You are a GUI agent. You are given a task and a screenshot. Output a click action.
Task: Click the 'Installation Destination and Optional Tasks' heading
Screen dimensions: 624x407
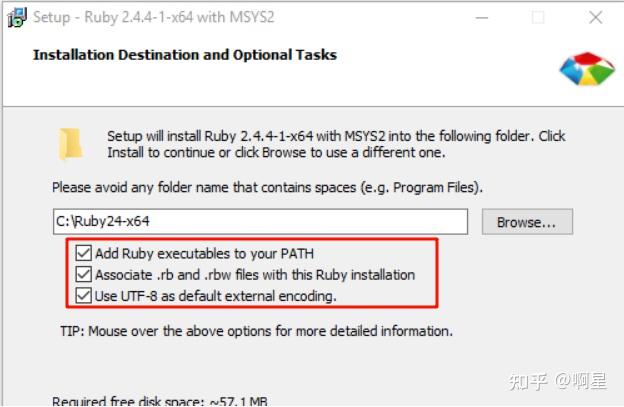[185, 55]
